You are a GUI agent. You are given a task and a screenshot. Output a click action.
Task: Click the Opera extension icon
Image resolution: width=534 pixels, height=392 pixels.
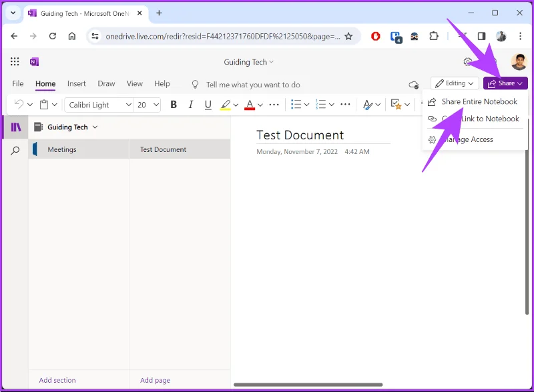point(375,36)
